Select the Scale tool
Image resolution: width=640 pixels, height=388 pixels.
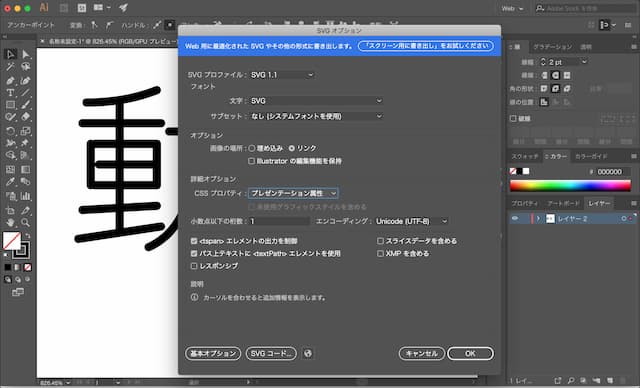[26, 131]
